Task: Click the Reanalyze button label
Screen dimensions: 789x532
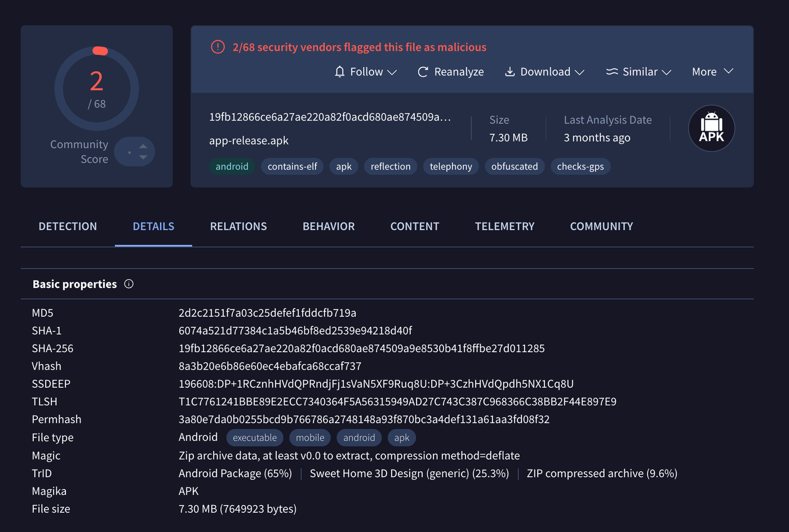Action: (459, 72)
